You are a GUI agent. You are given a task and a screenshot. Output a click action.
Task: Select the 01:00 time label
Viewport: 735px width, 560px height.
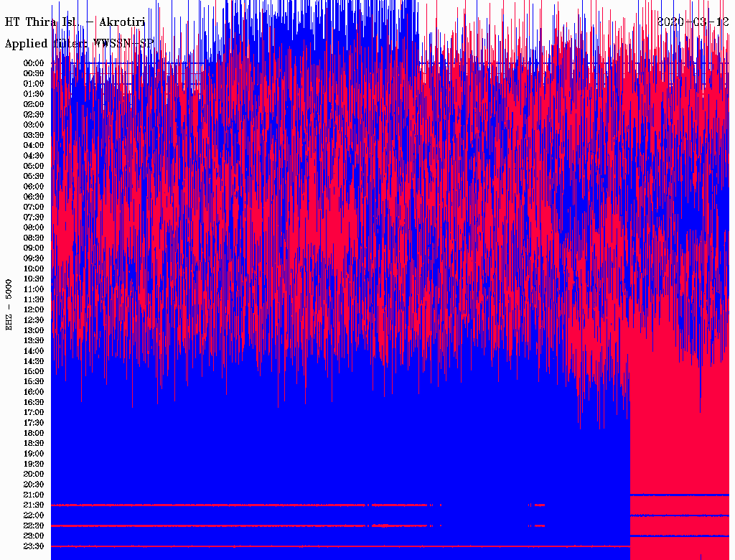(34, 83)
